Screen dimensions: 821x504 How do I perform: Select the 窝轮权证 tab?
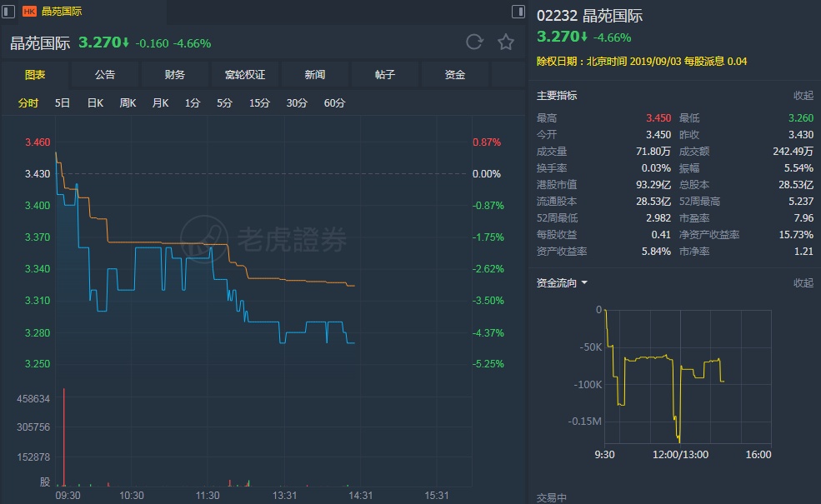245,75
